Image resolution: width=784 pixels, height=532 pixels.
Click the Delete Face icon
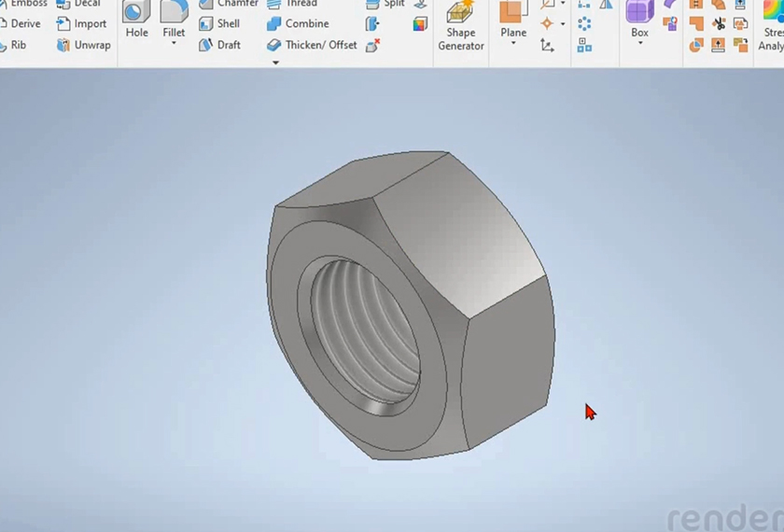tap(372, 45)
